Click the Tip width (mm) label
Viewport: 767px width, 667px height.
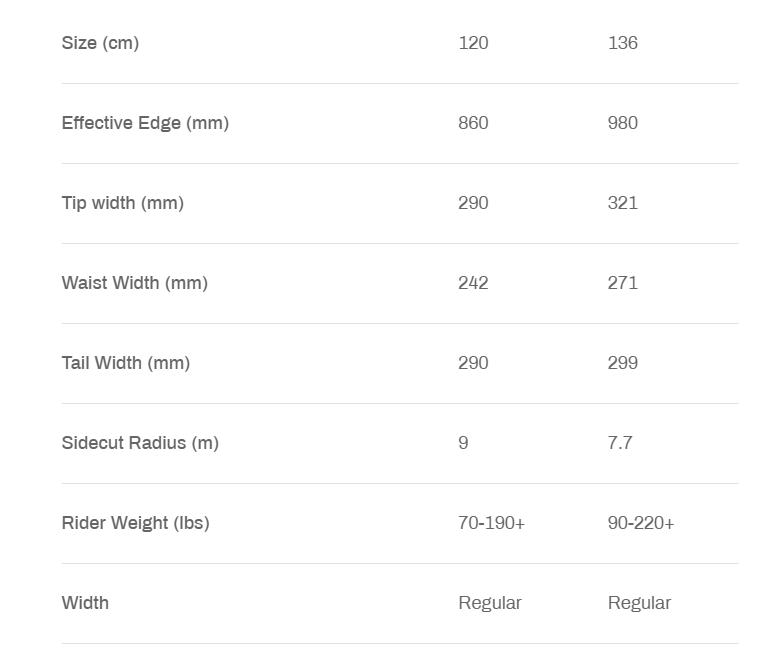point(123,203)
